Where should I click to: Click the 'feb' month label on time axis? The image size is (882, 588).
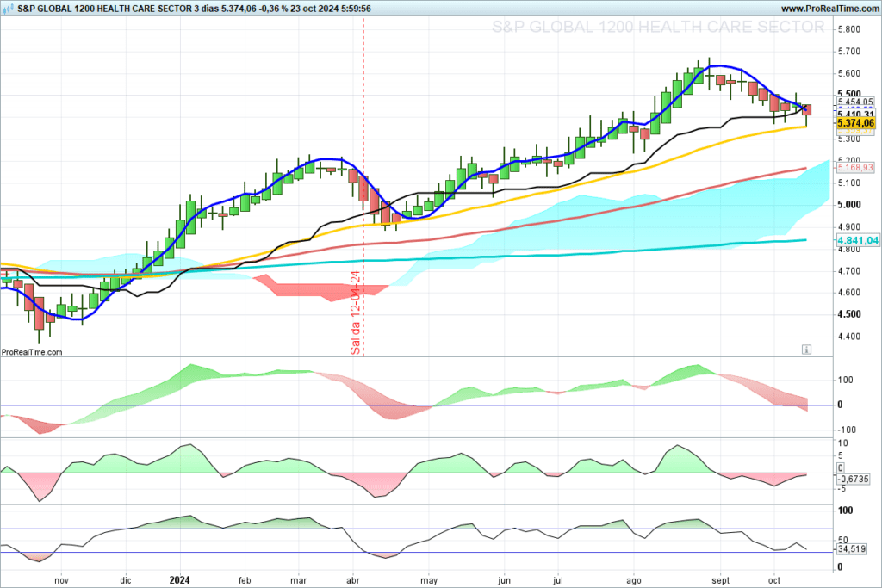click(245, 580)
